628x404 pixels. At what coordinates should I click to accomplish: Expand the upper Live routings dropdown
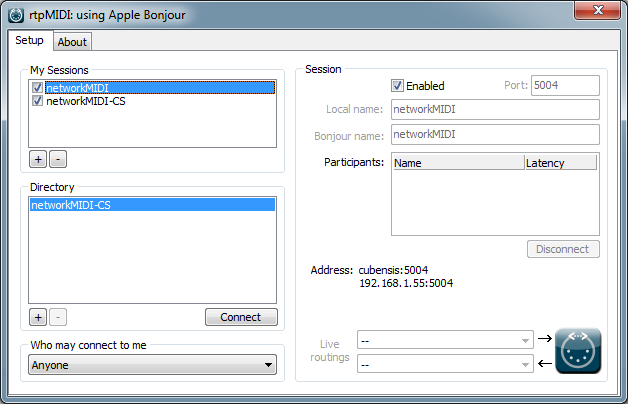coord(444,341)
